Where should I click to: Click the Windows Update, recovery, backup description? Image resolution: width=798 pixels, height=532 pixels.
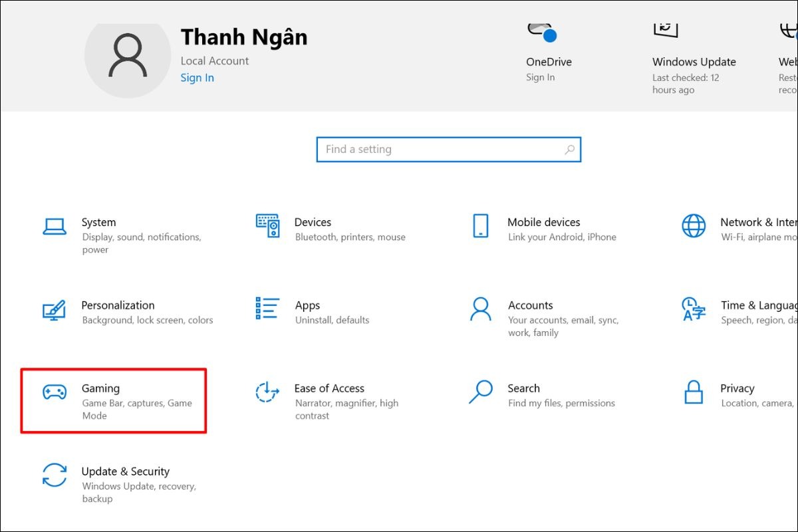pos(139,493)
